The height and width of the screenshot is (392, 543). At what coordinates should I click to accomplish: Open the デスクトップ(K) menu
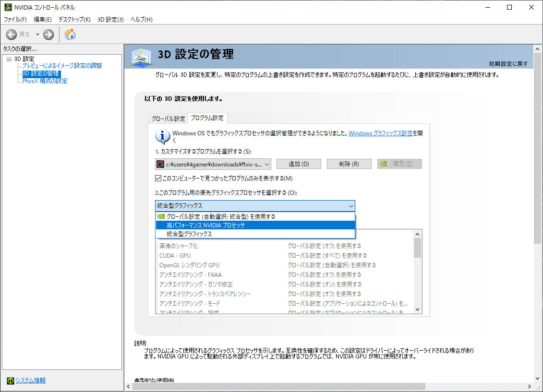pos(74,19)
